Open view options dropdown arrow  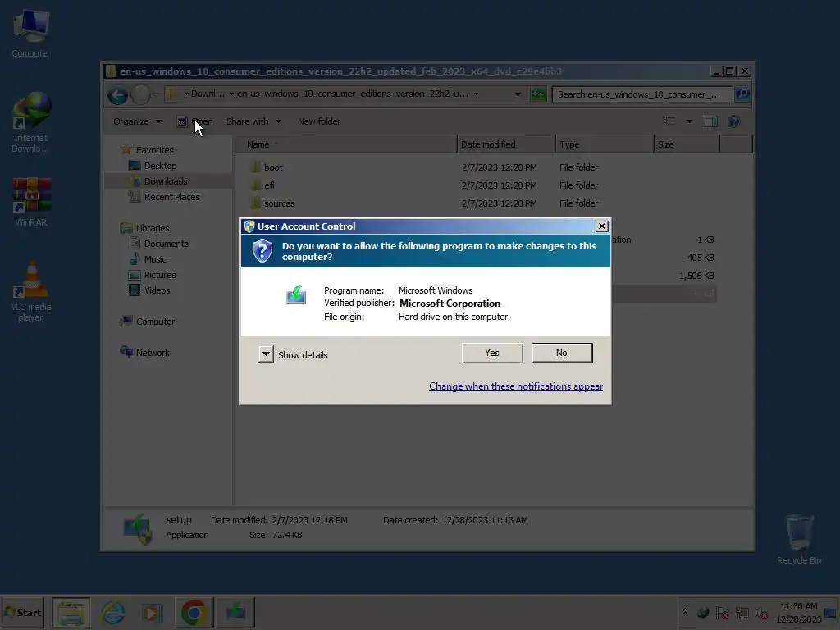[689, 121]
